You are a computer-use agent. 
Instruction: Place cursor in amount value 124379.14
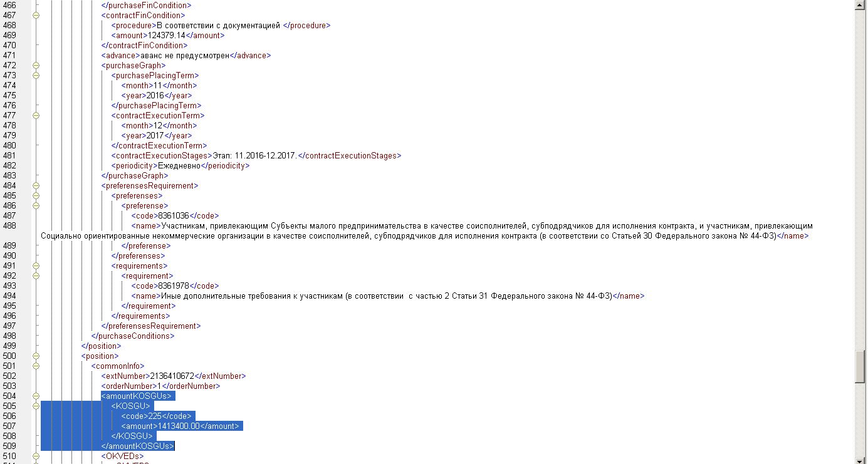(x=167, y=35)
